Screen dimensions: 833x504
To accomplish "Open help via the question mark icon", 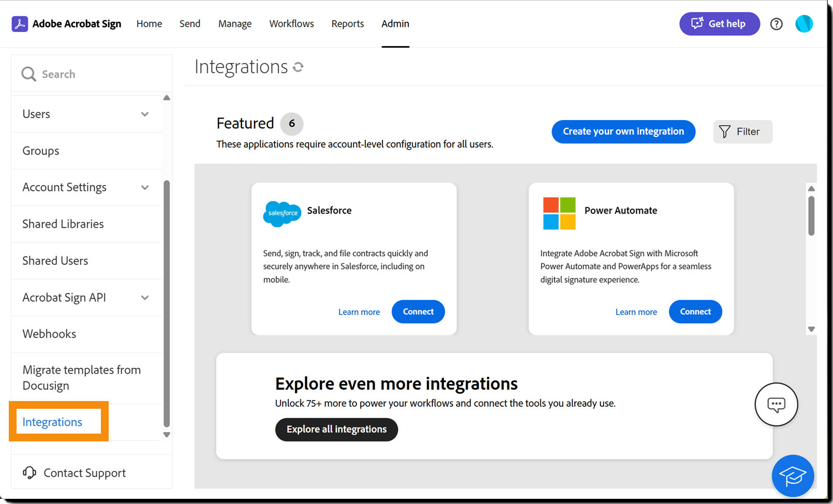I will 776,24.
